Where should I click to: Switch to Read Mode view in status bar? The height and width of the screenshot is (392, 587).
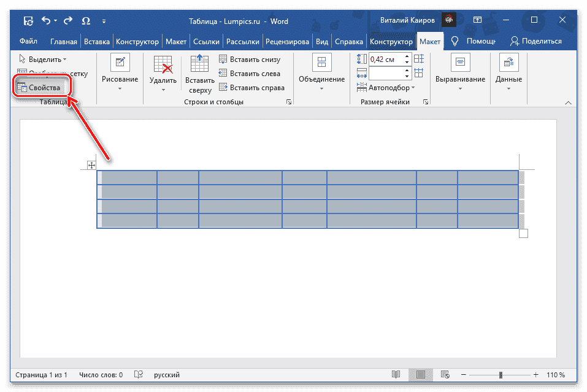[396, 375]
